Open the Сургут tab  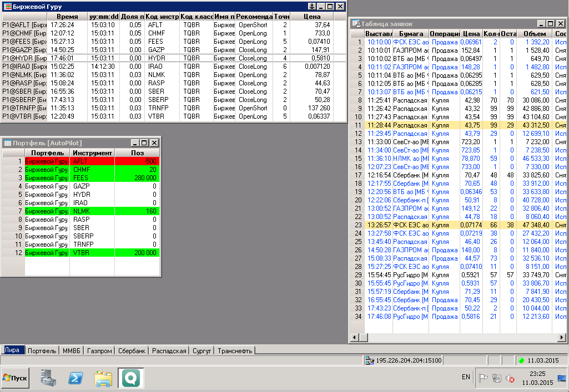pos(202,351)
